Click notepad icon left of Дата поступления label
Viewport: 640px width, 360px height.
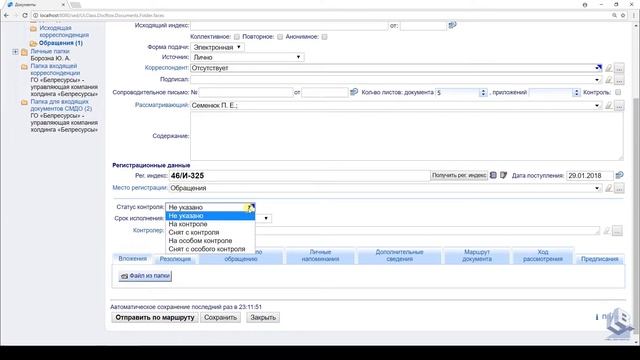coord(503,175)
